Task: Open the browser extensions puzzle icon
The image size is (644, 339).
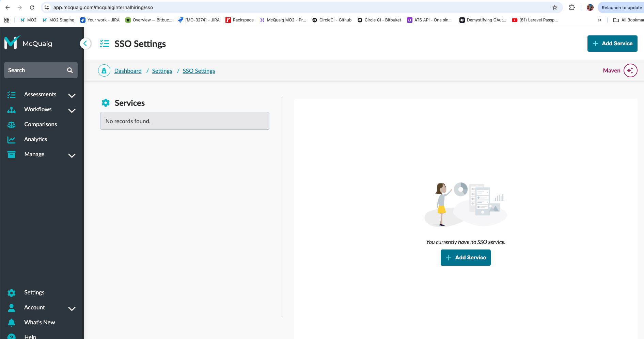Action: (572, 7)
